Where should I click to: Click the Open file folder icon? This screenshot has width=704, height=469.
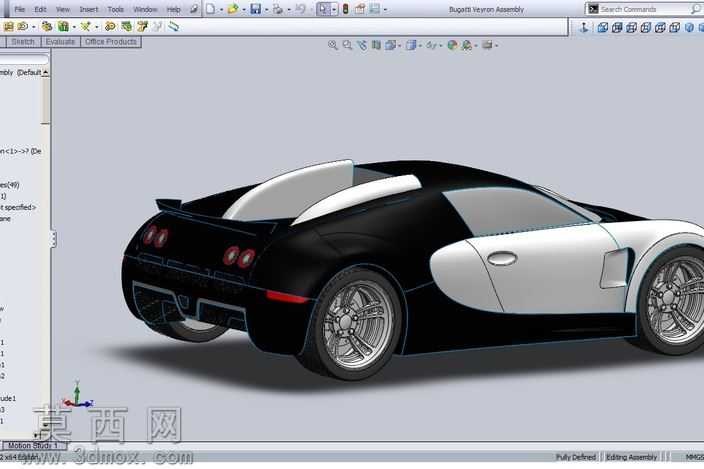[233, 9]
